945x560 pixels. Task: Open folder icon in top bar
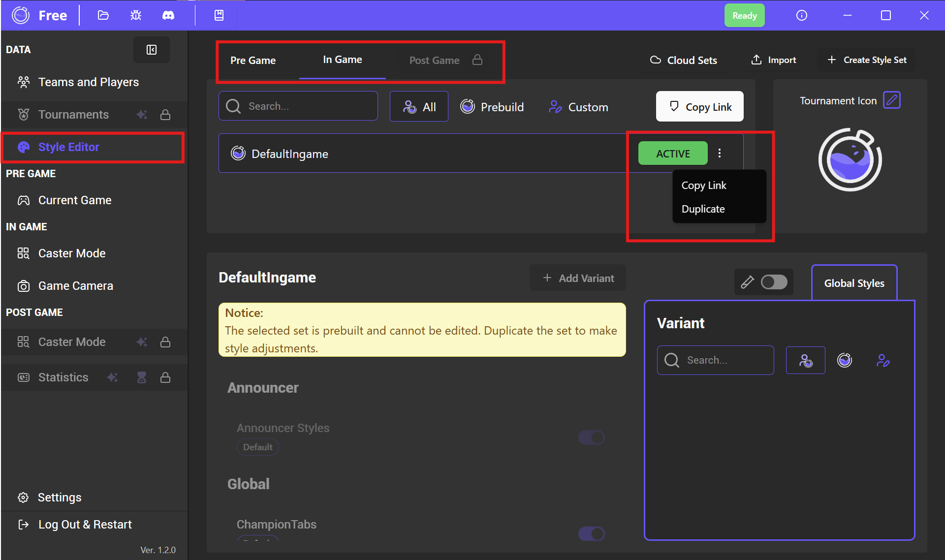pos(103,15)
